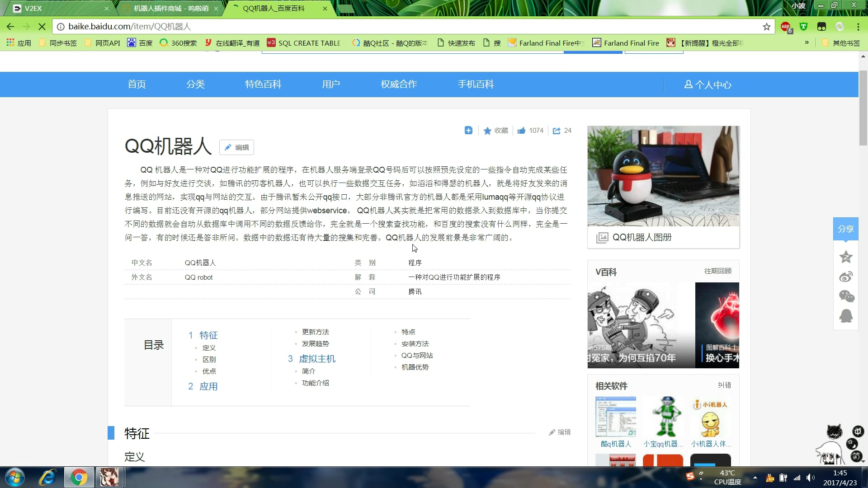Image resolution: width=868 pixels, height=488 pixels.
Task: Expand hidden bookmarks chevron
Action: (807, 42)
